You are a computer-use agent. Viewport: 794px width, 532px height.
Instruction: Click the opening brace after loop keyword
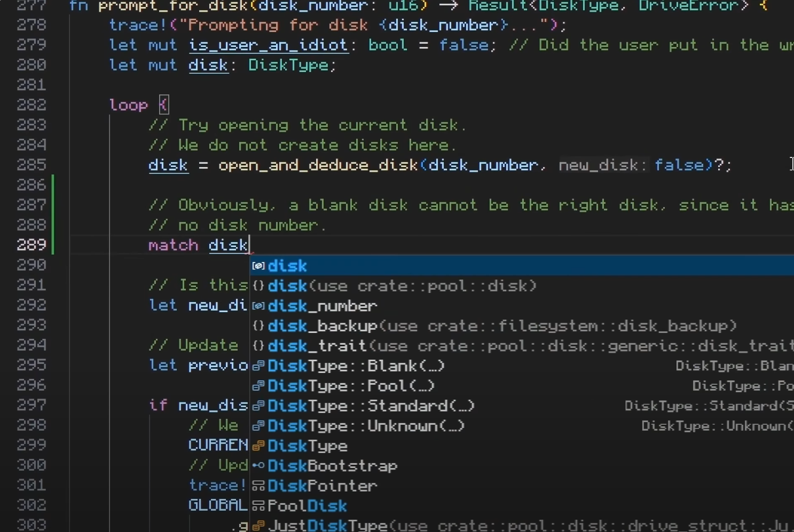point(163,105)
